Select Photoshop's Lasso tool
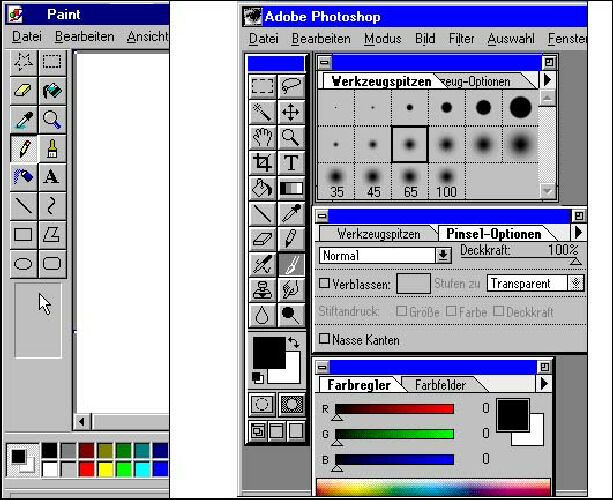 click(291, 87)
